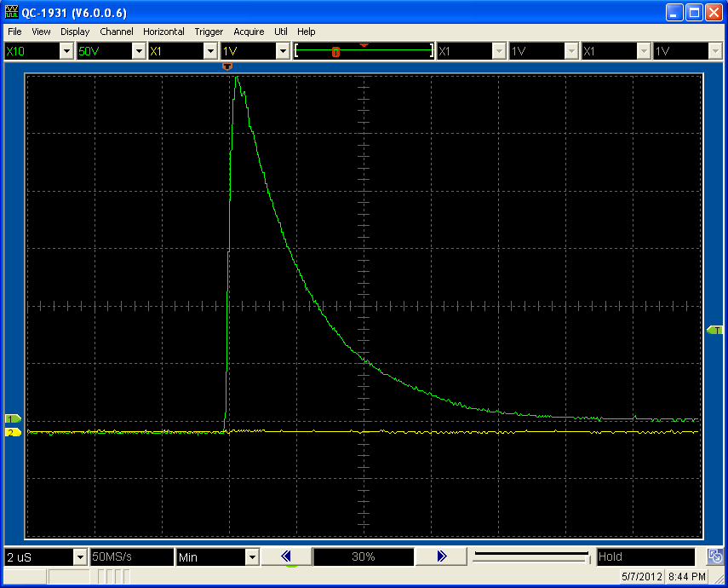Open the X10 probe dropdown
728x588 pixels.
[x=66, y=52]
